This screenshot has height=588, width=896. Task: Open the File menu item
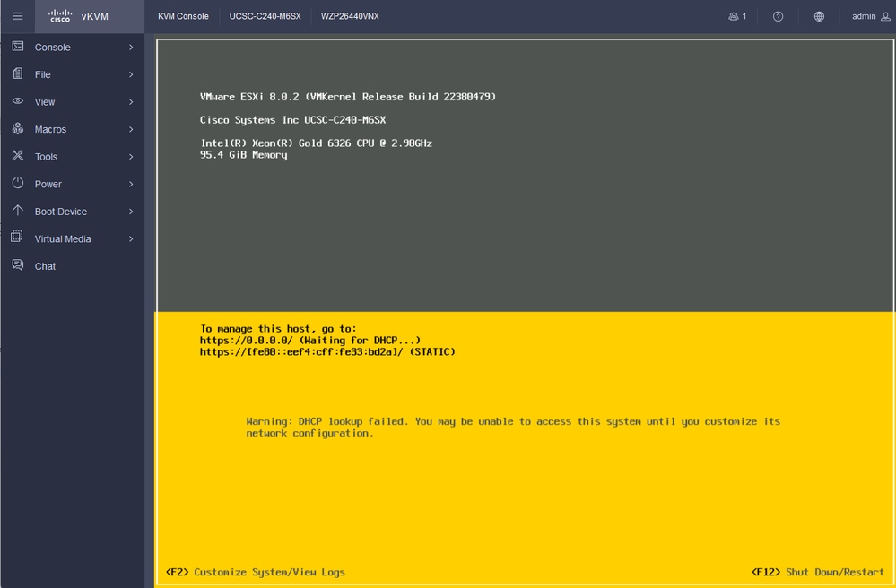click(x=72, y=74)
